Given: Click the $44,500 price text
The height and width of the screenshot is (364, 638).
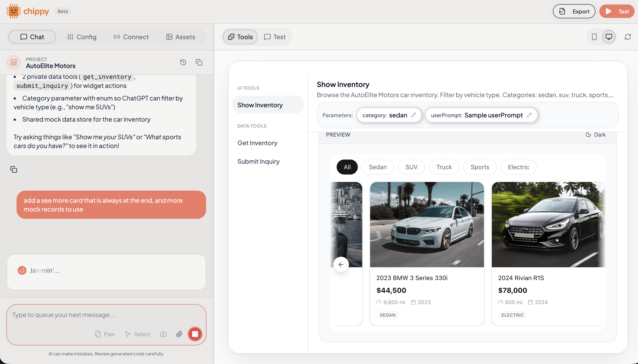Looking at the screenshot, I should [x=391, y=290].
